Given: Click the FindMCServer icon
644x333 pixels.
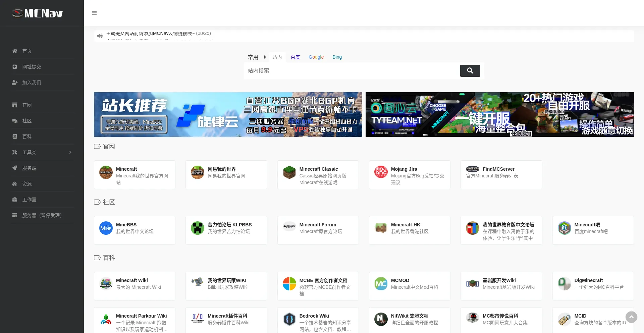Looking at the screenshot, I should 473,169.
